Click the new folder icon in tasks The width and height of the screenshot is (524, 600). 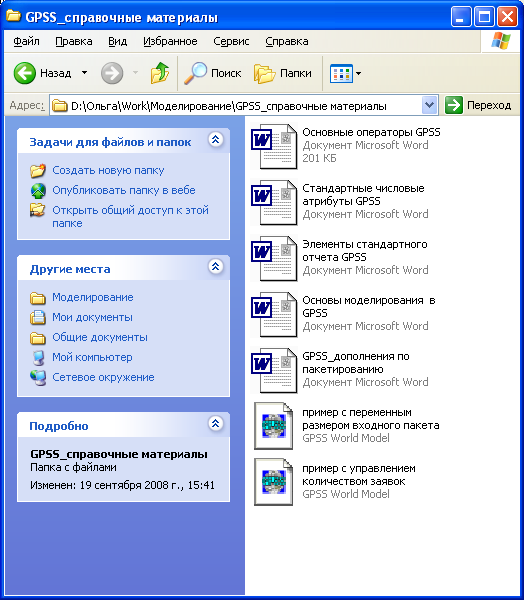[38, 170]
